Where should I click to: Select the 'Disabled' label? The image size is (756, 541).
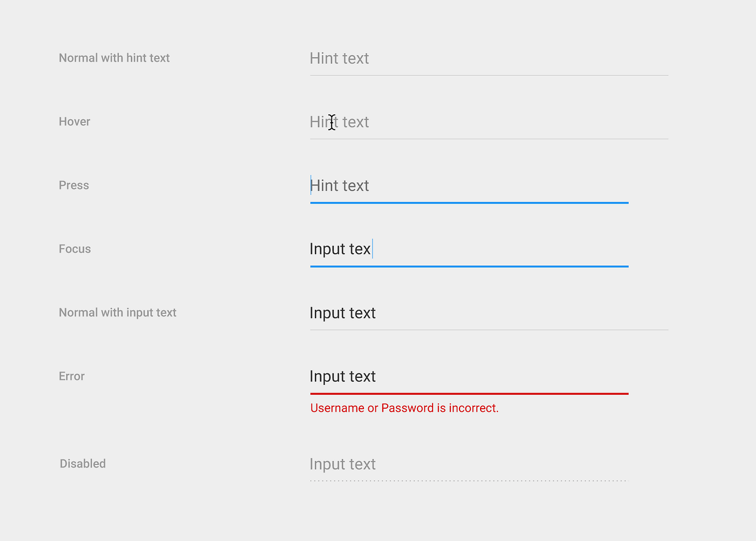click(82, 463)
